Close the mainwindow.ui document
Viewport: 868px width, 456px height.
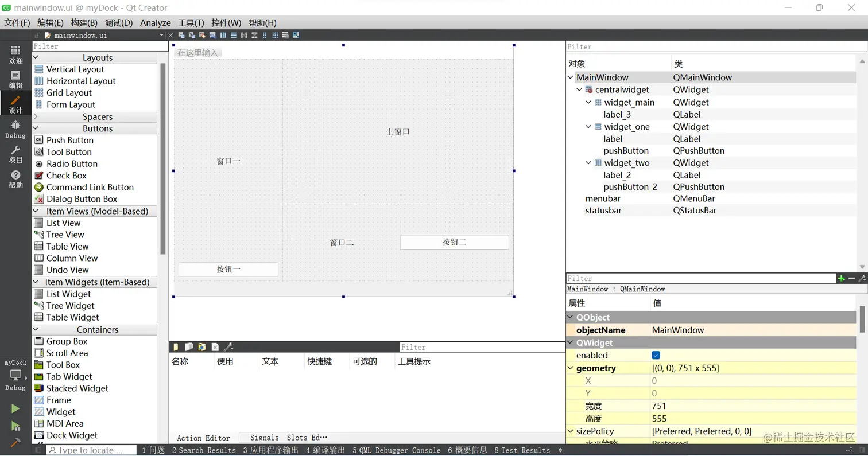(x=170, y=35)
